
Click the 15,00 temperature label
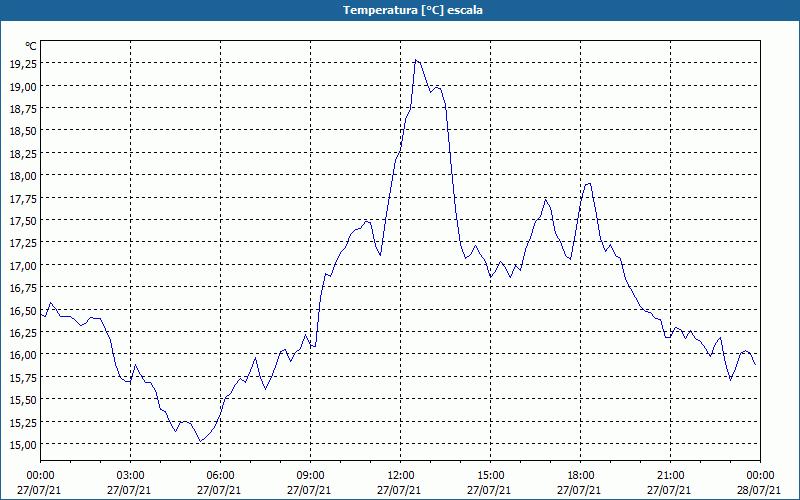[23, 445]
